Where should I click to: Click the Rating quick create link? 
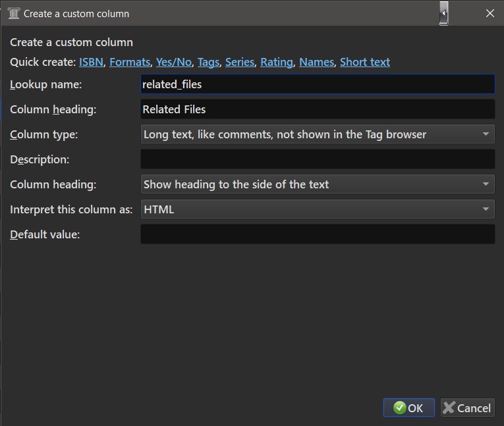(x=277, y=62)
